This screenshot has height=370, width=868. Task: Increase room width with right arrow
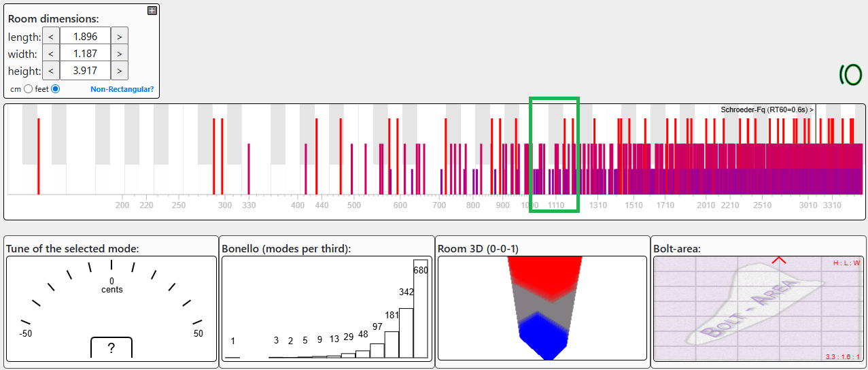119,54
